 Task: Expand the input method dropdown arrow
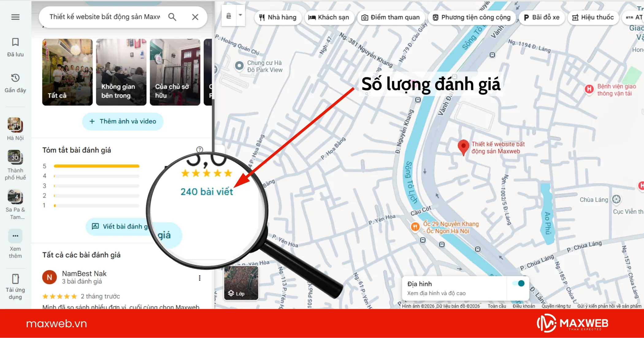tap(240, 15)
